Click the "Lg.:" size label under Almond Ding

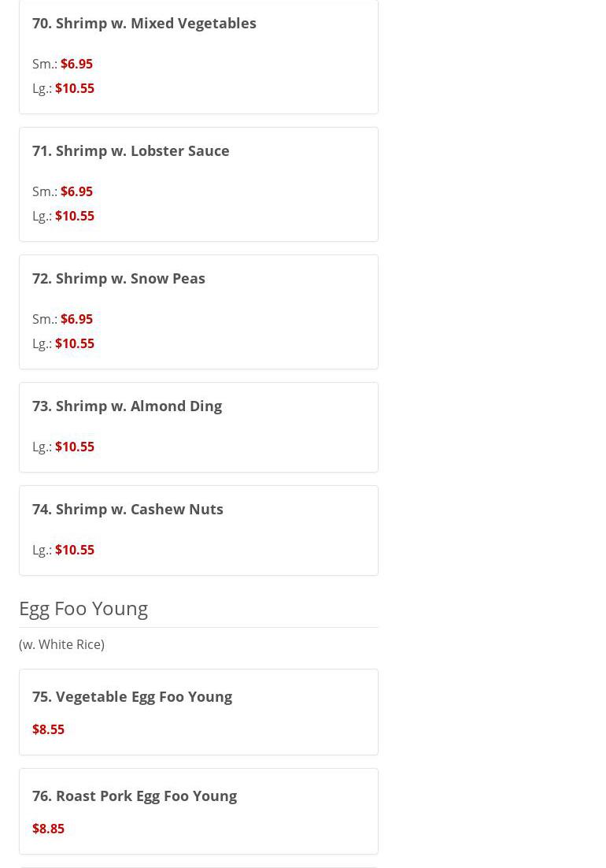pyautogui.click(x=42, y=447)
